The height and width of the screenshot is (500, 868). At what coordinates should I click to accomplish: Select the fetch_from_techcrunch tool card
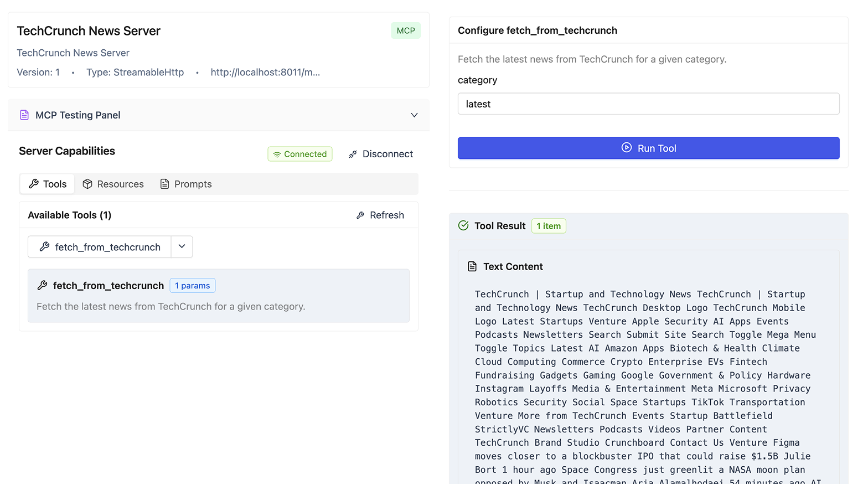(219, 296)
